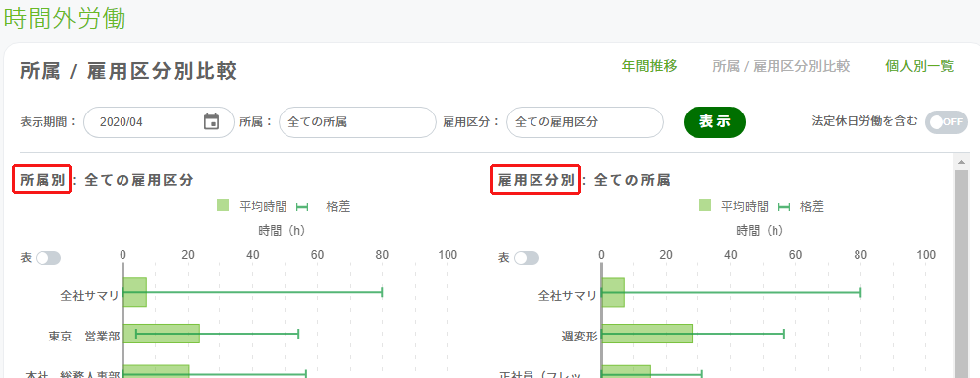Image resolution: width=980 pixels, height=378 pixels.
Task: Click 全社サマリ bar in 雇用区分別 chart
Action: tap(613, 292)
